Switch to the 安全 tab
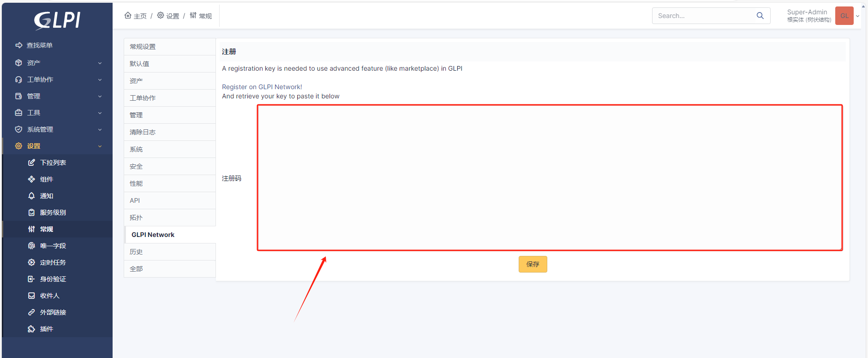Screen dimensions: 868x358 pyautogui.click(x=170, y=166)
